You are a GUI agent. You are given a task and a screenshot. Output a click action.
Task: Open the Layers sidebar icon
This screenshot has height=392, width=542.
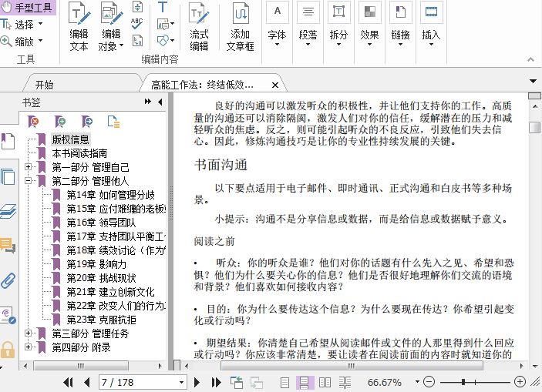tap(8, 211)
